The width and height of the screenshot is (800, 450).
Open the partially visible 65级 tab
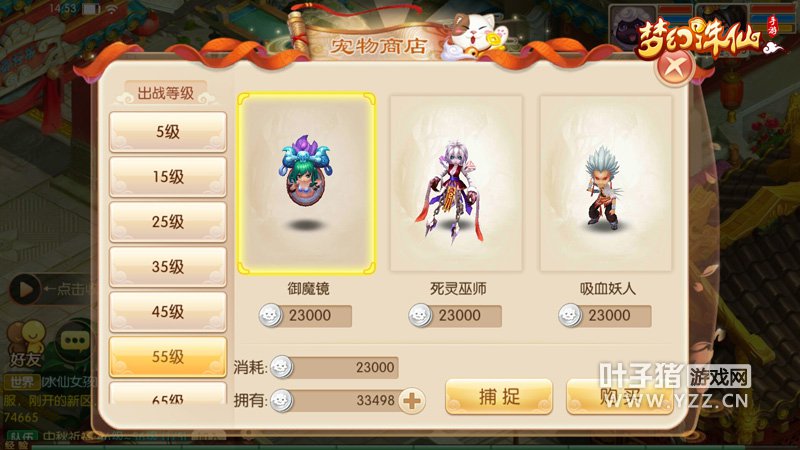point(168,394)
